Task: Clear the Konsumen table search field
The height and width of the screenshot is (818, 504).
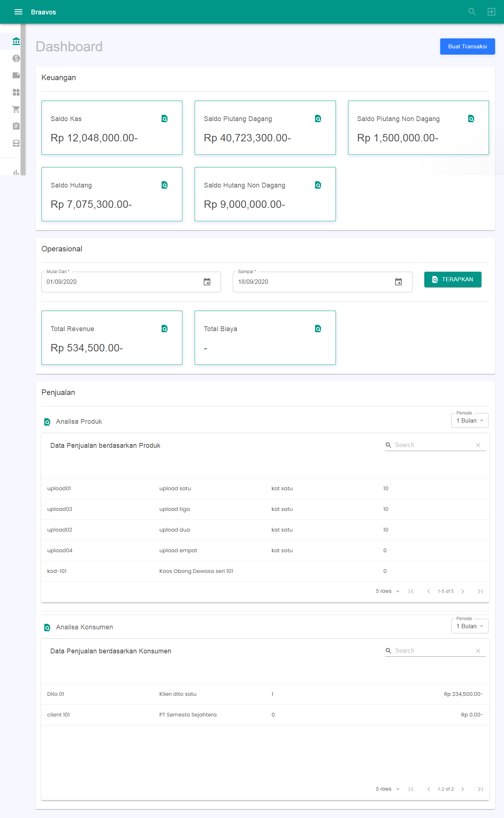Action: (478, 651)
